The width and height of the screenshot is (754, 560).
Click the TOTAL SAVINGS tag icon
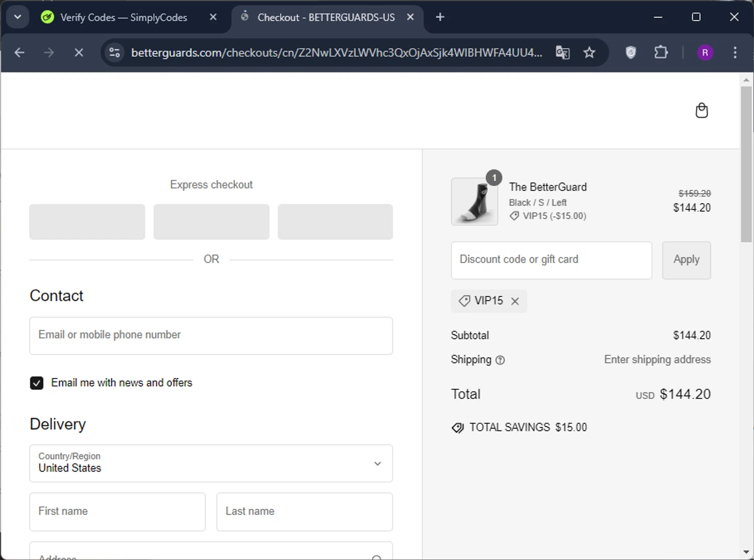tap(457, 428)
